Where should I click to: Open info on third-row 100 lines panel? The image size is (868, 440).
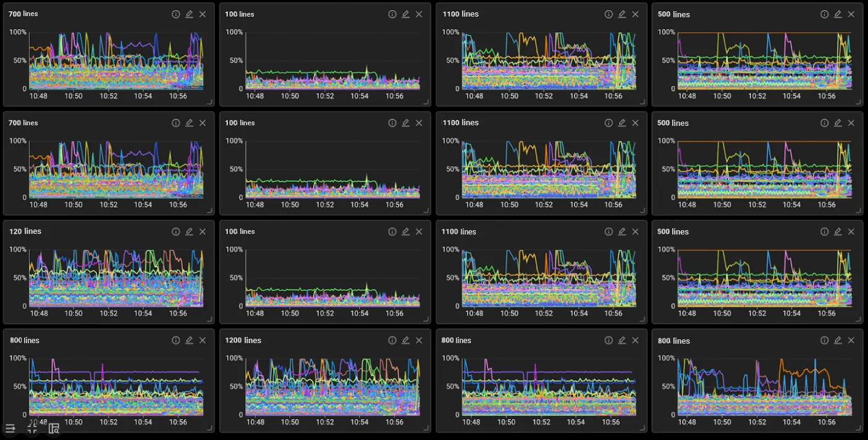coord(392,231)
